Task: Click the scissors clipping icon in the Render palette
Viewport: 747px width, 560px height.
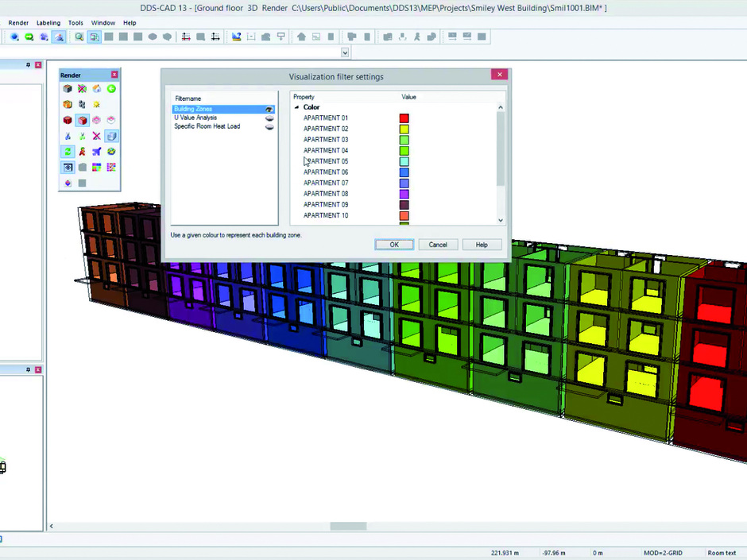Action: [x=67, y=136]
